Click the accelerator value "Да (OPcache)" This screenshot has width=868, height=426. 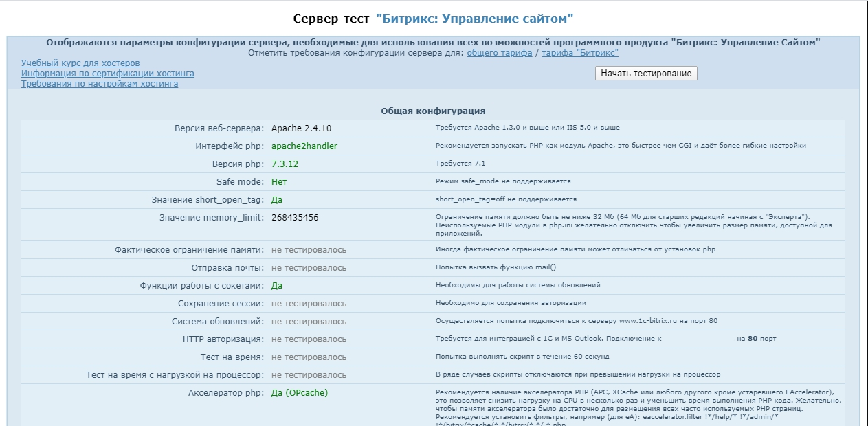coord(300,393)
